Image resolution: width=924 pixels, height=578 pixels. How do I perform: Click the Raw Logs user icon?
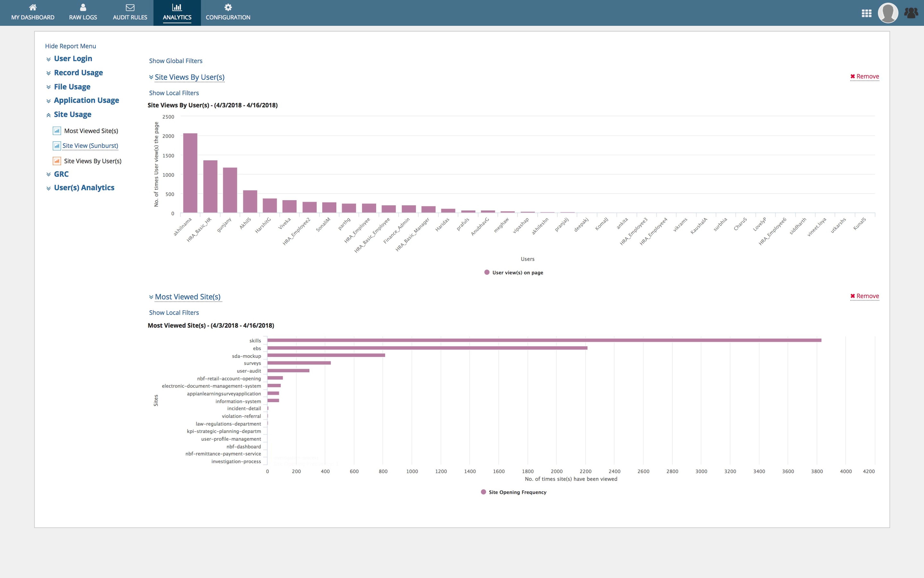(x=83, y=7)
